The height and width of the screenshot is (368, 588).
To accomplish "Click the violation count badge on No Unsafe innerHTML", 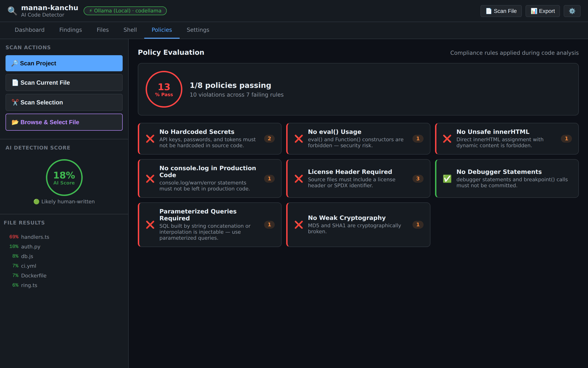I will tap(566, 139).
